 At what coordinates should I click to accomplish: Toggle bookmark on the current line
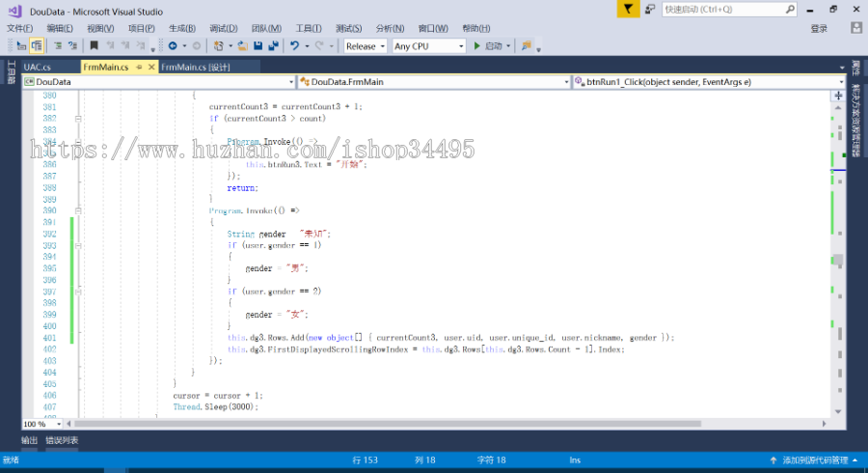click(x=95, y=46)
